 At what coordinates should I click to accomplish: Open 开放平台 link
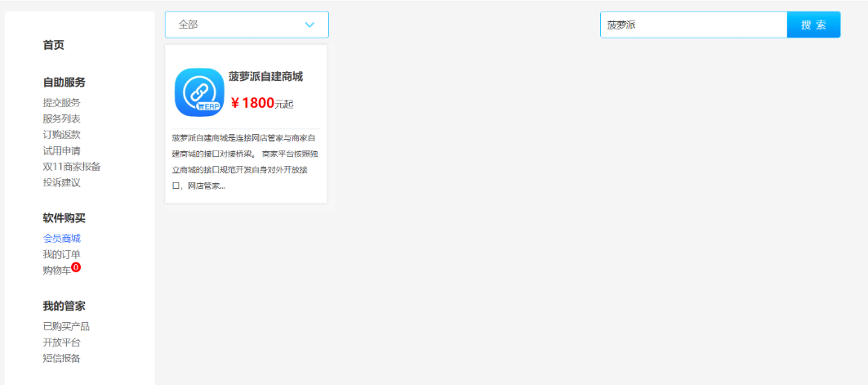pos(62,342)
